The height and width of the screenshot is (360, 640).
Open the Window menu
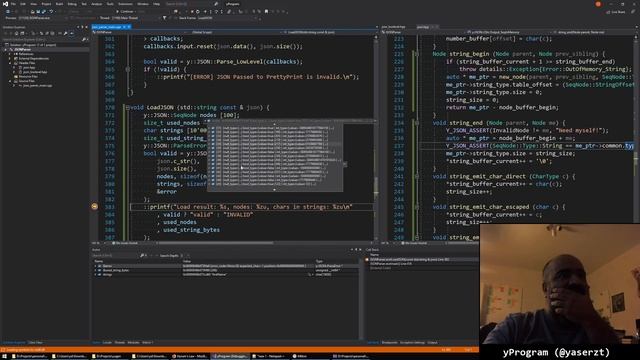click(x=143, y=4)
